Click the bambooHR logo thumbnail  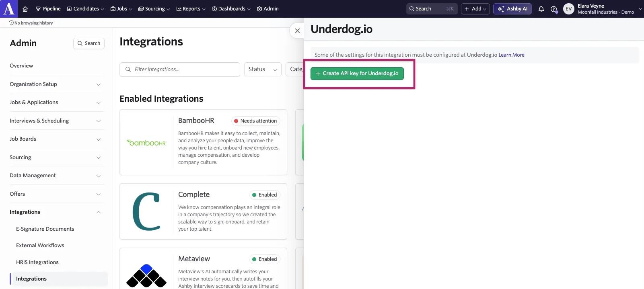tap(146, 143)
